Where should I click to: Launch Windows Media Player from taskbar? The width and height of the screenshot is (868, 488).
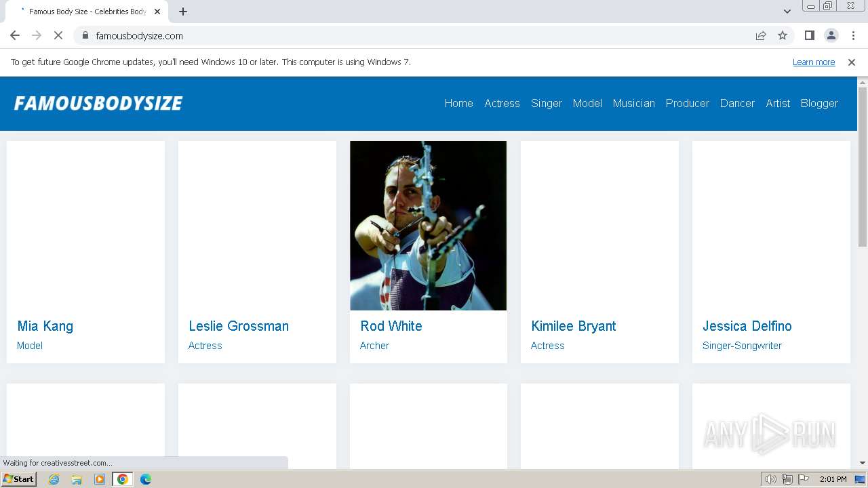tap(100, 479)
